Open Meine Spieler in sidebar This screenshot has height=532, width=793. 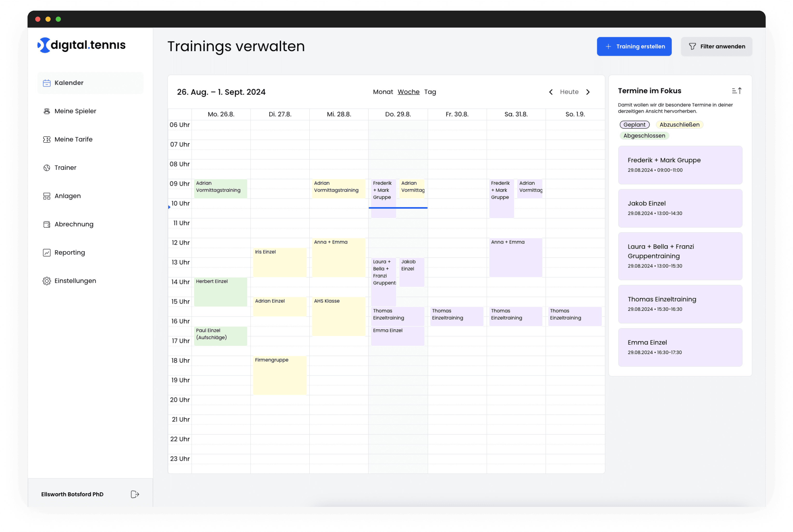90,111
